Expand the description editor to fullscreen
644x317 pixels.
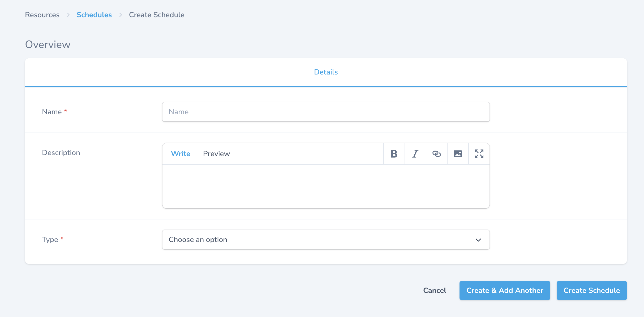479,153
